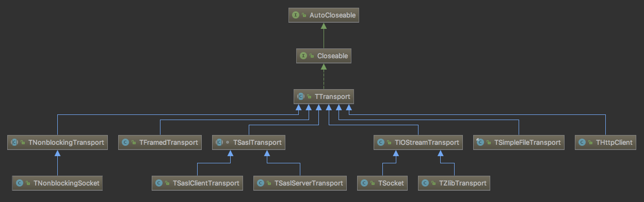Click the interface icon on AutoCloseable
Screen dimensions: 644x202
click(x=296, y=15)
